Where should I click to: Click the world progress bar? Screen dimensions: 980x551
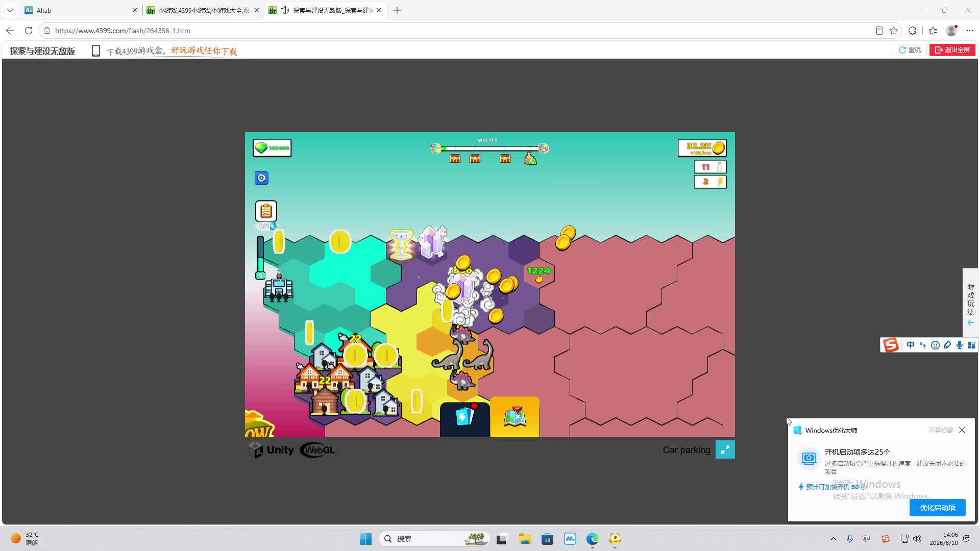point(489,148)
